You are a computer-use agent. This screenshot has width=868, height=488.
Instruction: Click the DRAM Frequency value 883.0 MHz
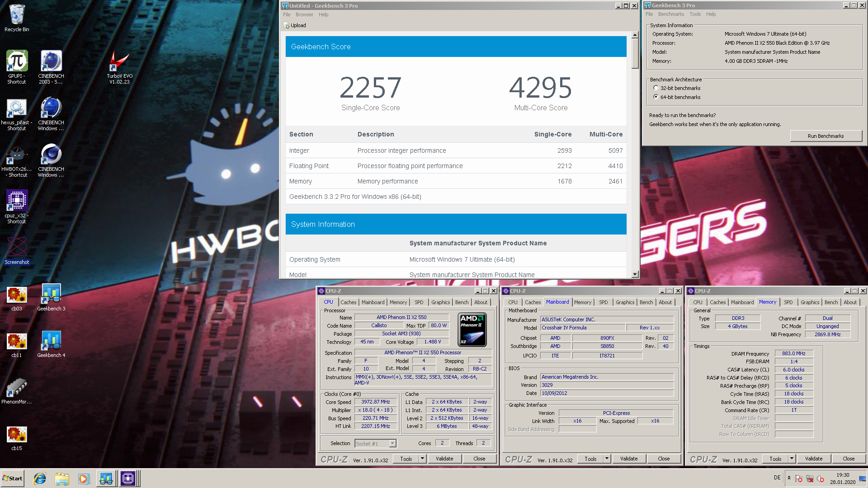[x=794, y=353]
